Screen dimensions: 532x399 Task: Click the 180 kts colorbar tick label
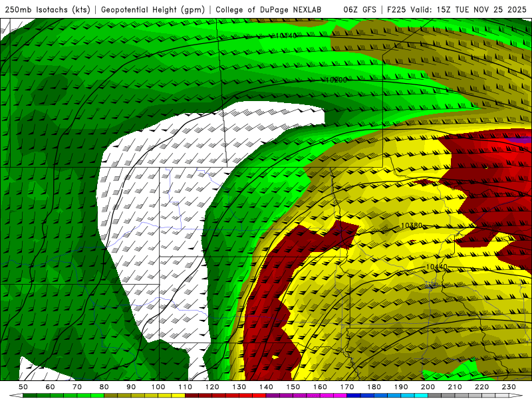(x=374, y=387)
